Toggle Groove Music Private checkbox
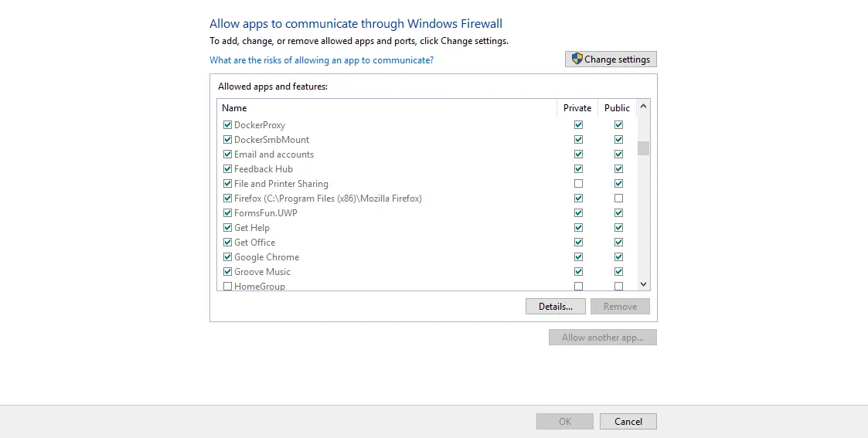The height and width of the screenshot is (438, 868). point(578,272)
